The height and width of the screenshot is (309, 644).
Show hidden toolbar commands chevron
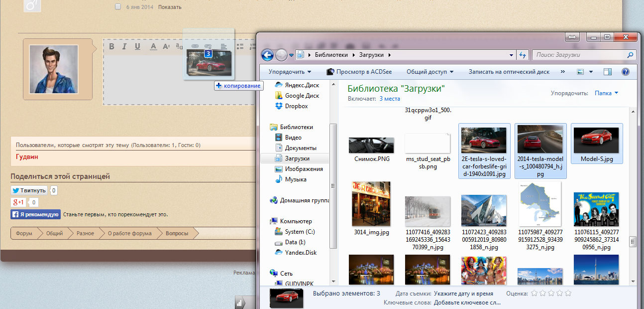(563, 72)
